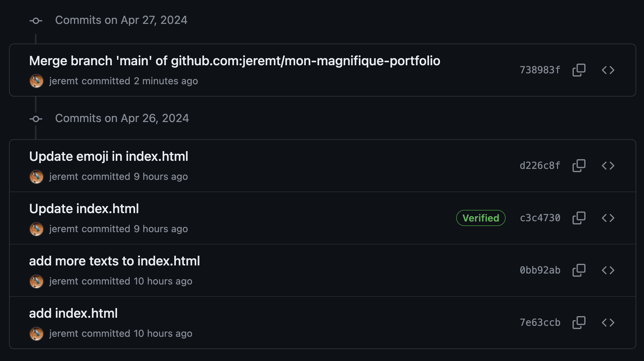Open commit hash 738983f link
This screenshot has height=361, width=644.
coord(540,70)
